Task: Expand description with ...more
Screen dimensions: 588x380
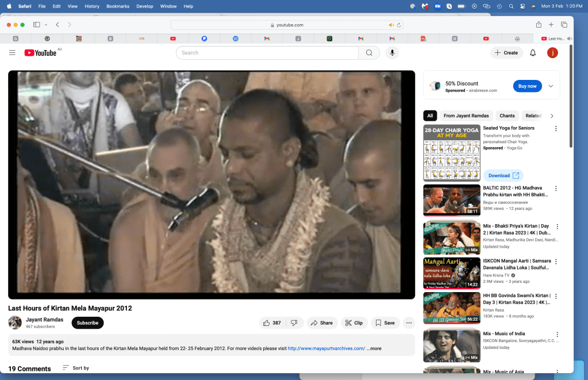Action: (x=374, y=348)
